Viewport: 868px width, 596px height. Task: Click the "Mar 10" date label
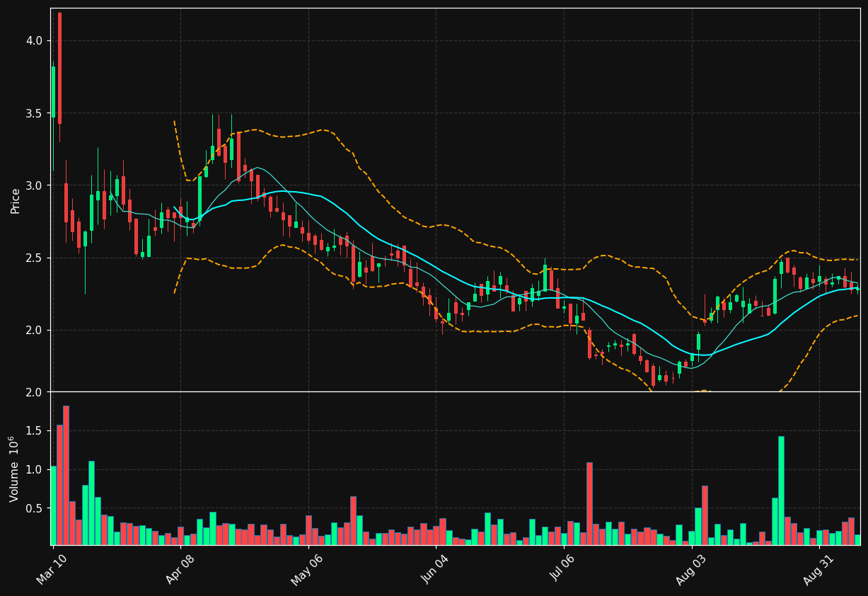point(52,570)
